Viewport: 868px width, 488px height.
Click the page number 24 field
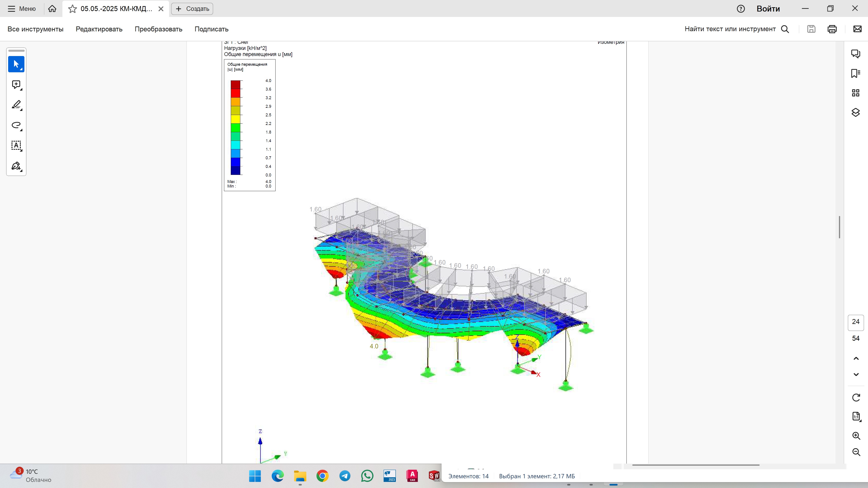[856, 322]
